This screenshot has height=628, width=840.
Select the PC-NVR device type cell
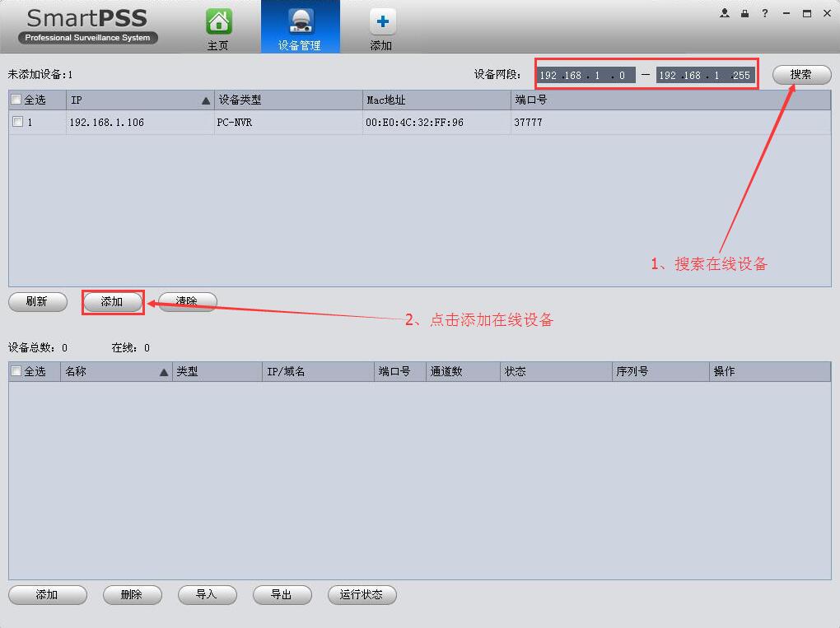(x=288, y=122)
